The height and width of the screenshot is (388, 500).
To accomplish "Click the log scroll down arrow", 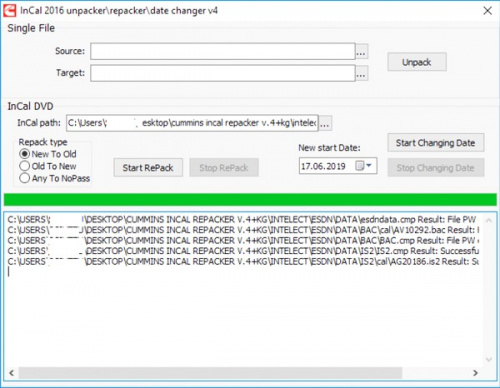I will coord(489,359).
